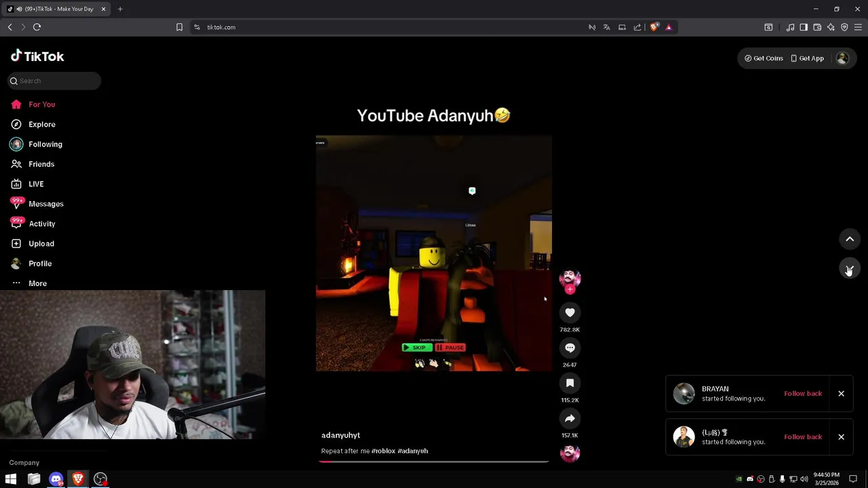Bookmark page with address bar bookmark icon
This screenshot has height=488, width=868.
coord(179,27)
